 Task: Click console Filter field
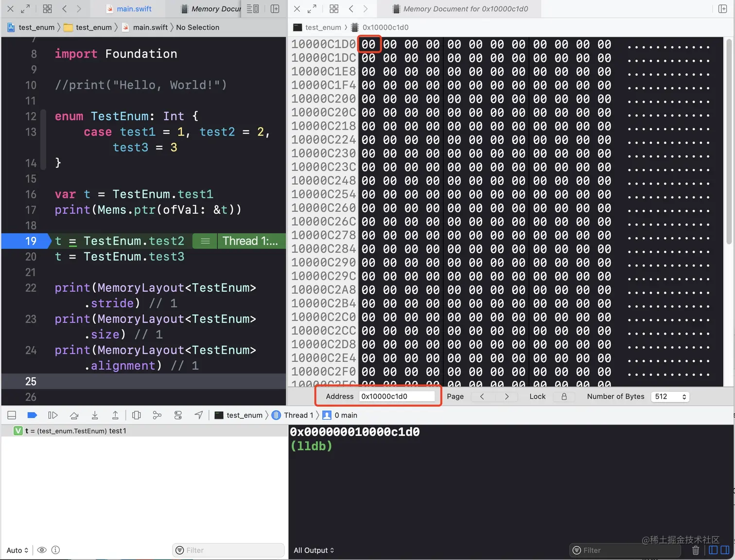[x=625, y=550]
